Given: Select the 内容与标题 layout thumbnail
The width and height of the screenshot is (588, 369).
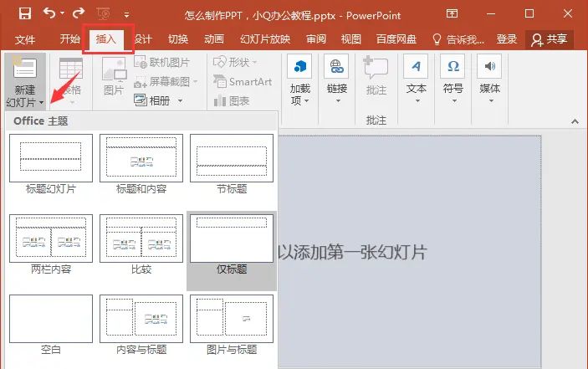Looking at the screenshot, I should click(x=141, y=319).
